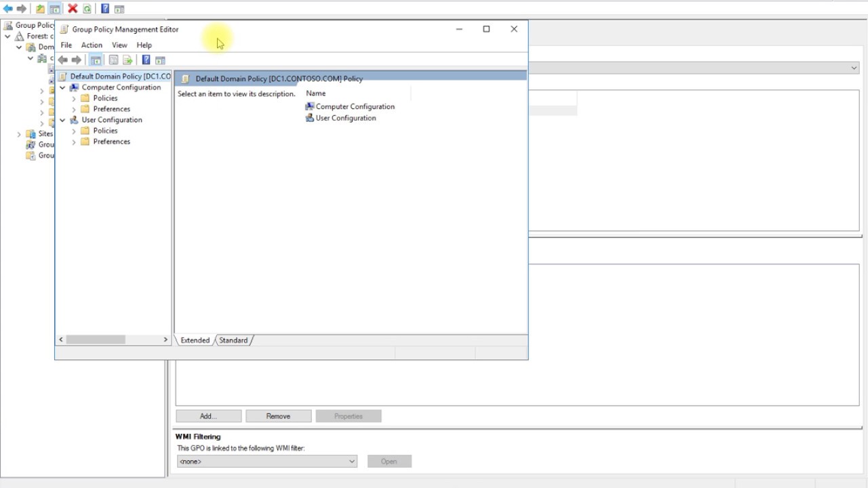Click the Add... button
This screenshot has width=868, height=488.
(208, 416)
